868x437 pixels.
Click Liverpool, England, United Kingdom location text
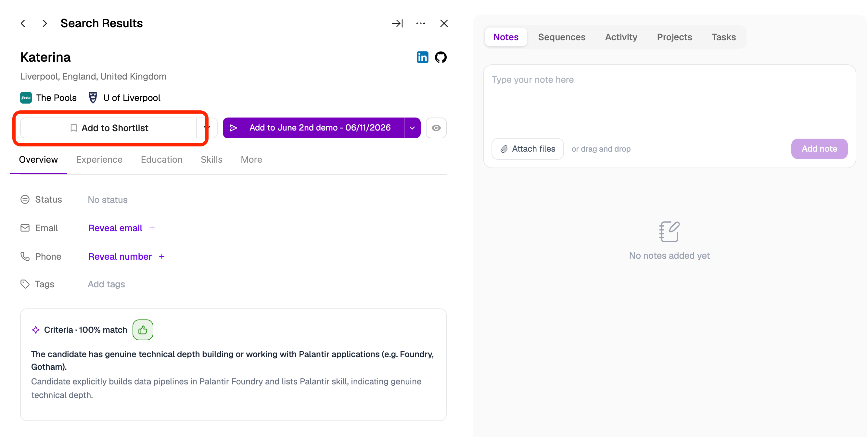click(x=93, y=76)
